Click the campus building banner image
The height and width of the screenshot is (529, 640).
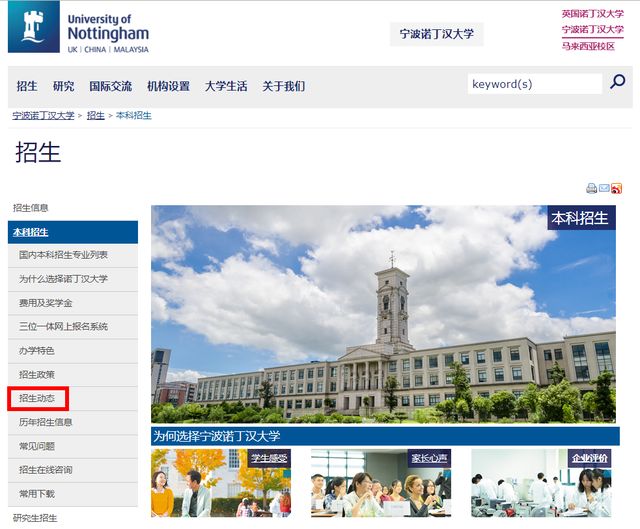[x=383, y=314]
